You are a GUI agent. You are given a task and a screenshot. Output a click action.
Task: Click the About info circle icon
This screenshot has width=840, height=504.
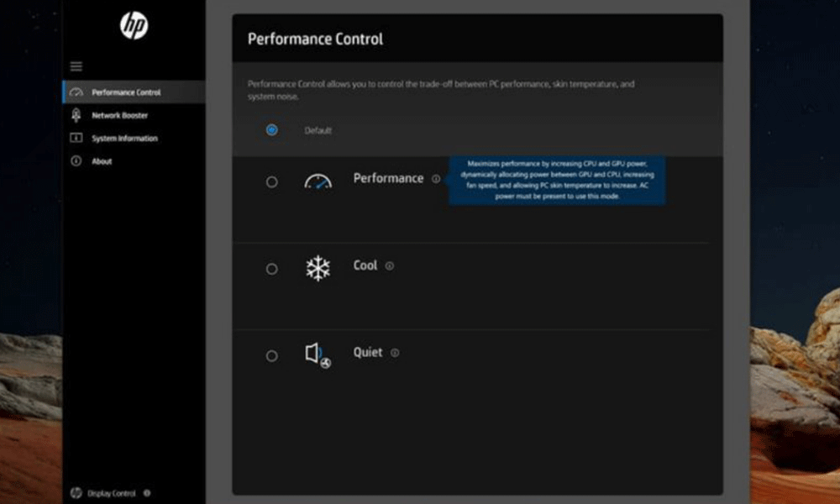[76, 160]
